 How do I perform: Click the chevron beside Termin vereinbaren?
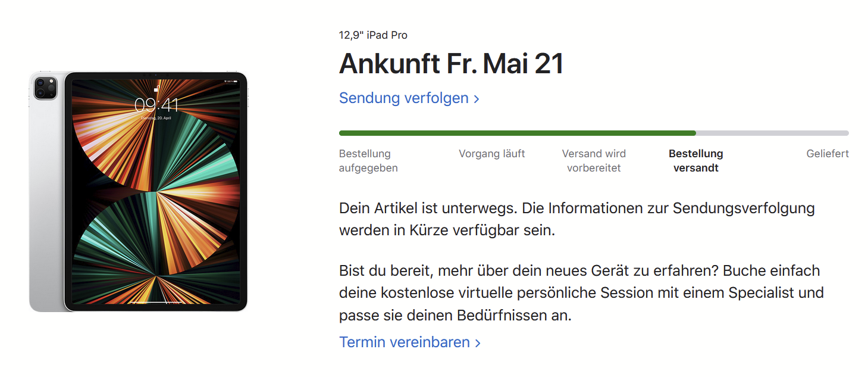[x=478, y=344]
